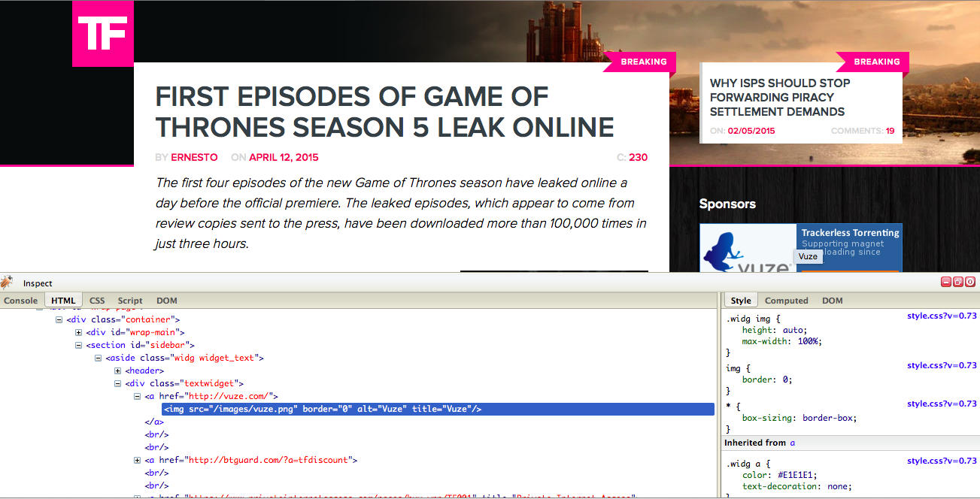This screenshot has height=499, width=980.
Task: Open author link Ernesto
Action: tap(194, 158)
